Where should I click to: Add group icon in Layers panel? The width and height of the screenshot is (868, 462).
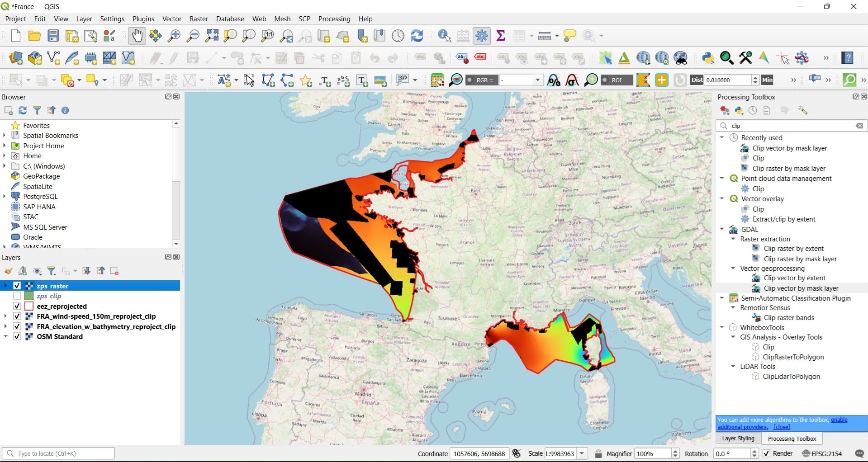(x=23, y=271)
